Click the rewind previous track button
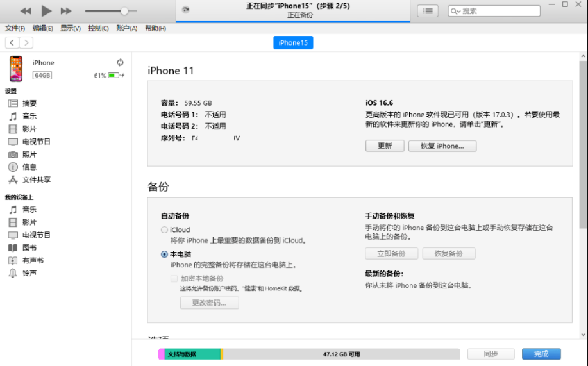Screen dimensions: 588x366 click(x=26, y=11)
